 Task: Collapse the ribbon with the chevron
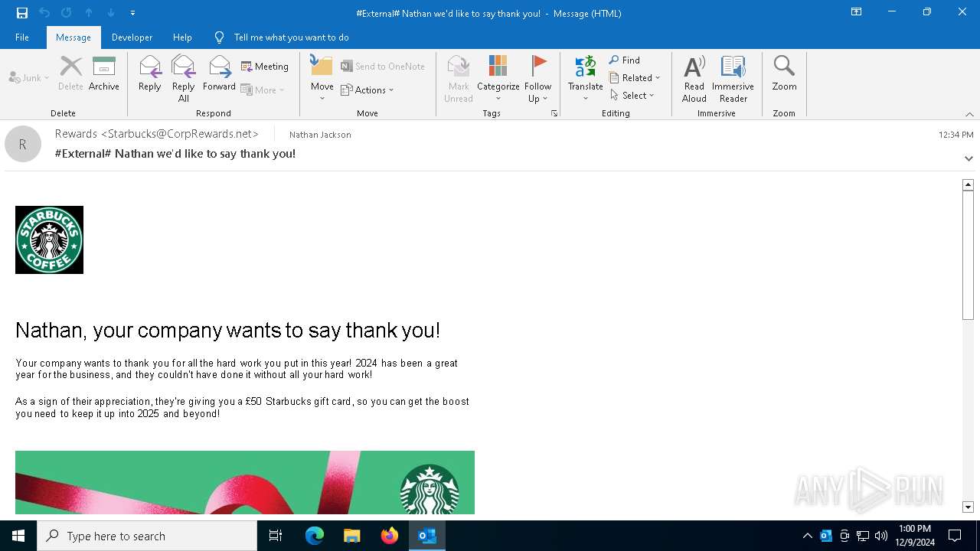point(969,114)
